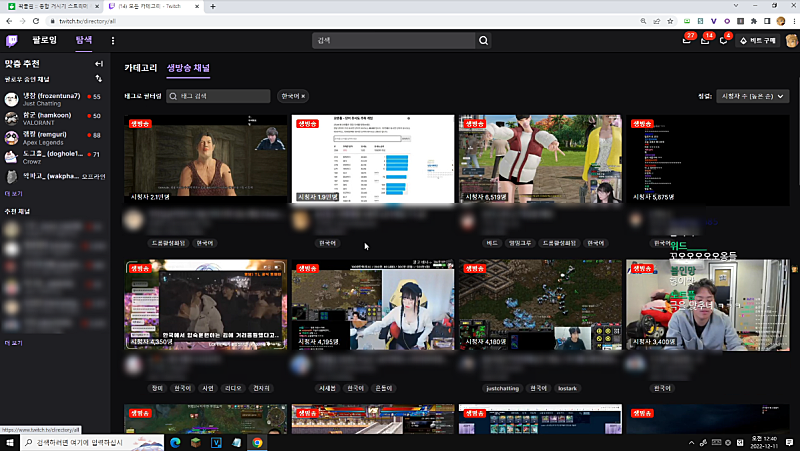This screenshot has width=800, height=451.
Task: Click the search magnifier button
Action: [x=484, y=41]
